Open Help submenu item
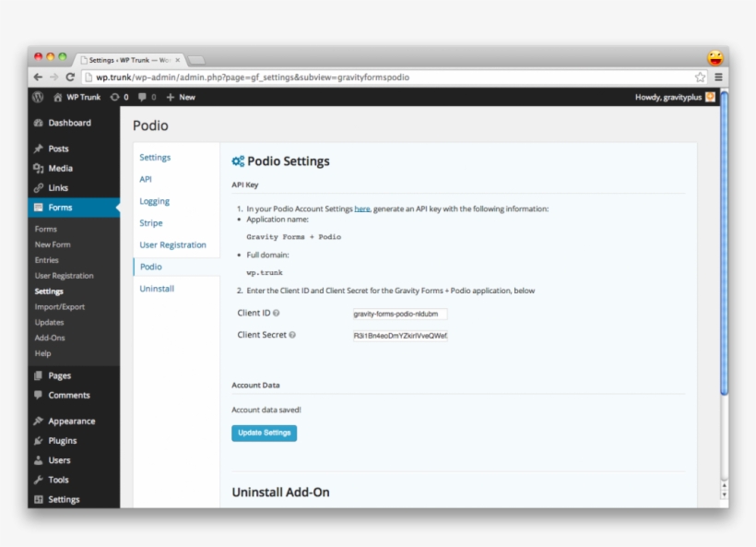Screen dimensions: 756x547 click(42, 353)
